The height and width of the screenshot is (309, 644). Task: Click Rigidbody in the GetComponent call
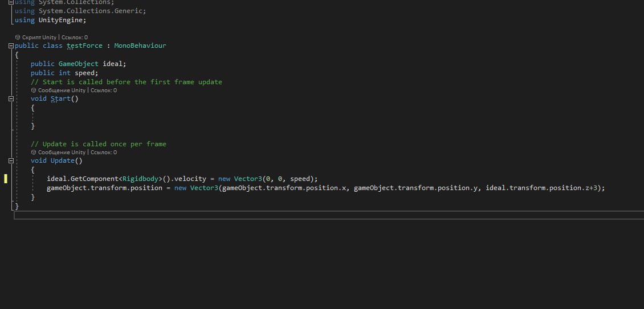pyautogui.click(x=140, y=179)
